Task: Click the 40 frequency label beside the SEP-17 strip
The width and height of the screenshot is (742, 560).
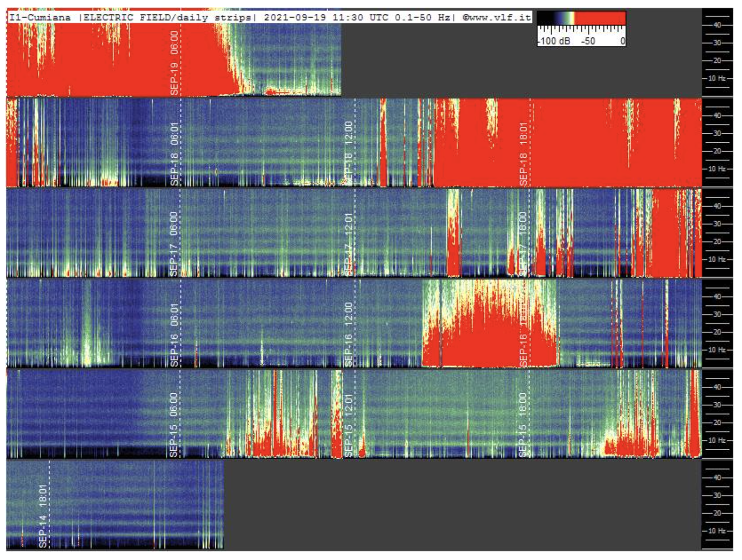Action: (717, 206)
